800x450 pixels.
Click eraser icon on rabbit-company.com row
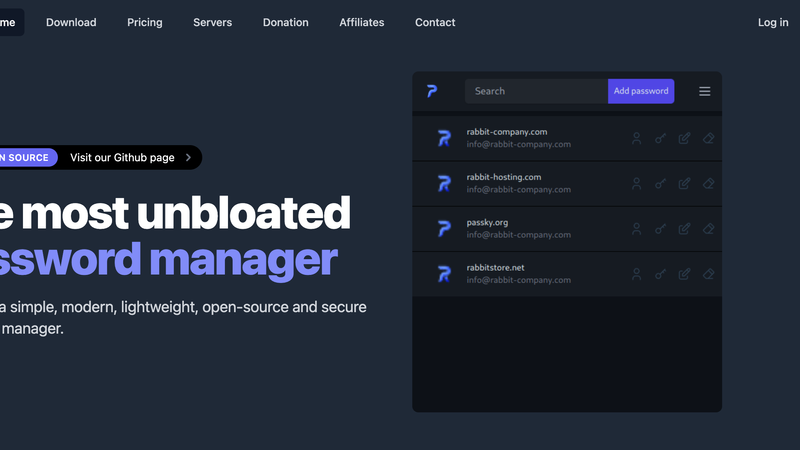coord(708,139)
